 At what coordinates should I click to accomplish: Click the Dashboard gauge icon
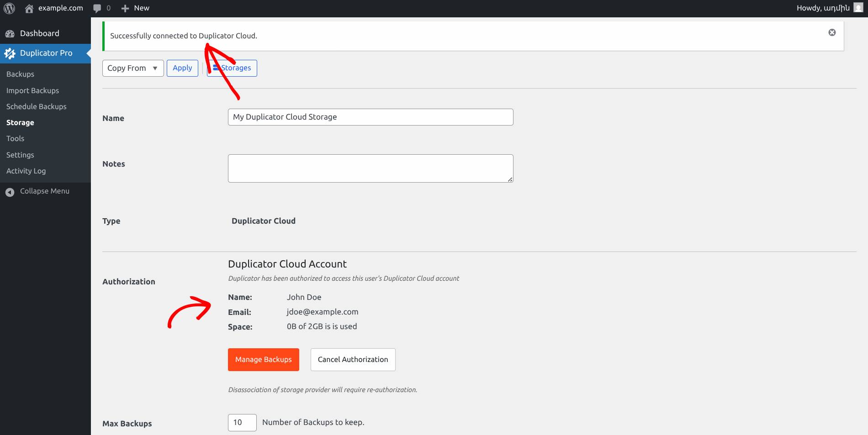coord(10,34)
